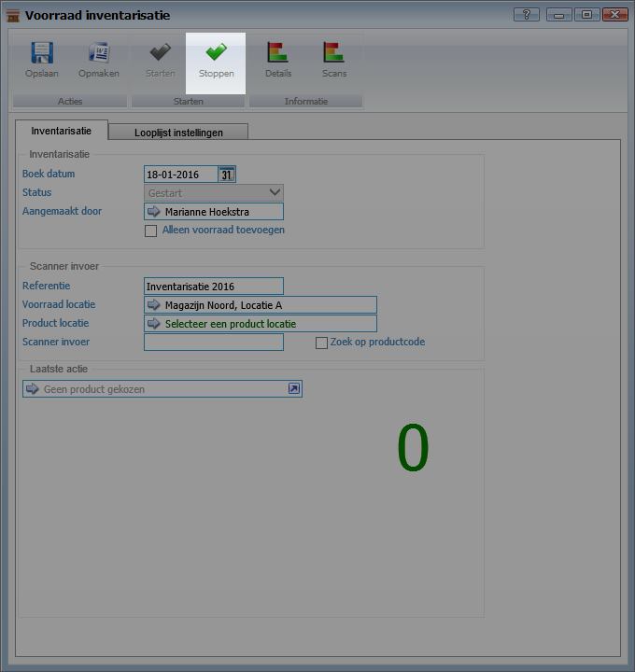
Task: Toggle Zoek op productcode checkbox
Action: [321, 343]
